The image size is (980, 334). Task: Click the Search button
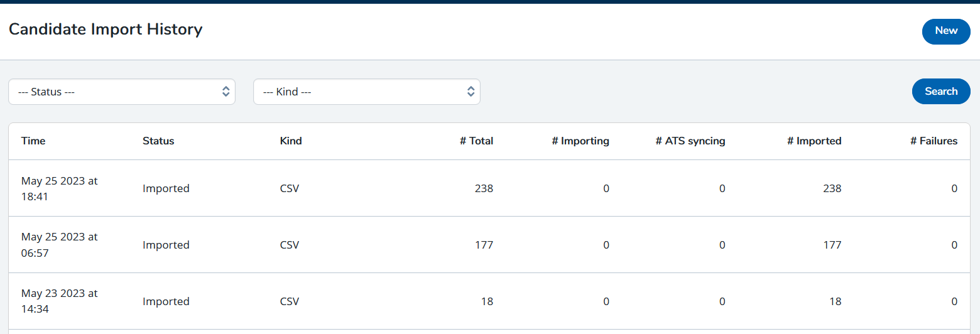click(x=941, y=92)
